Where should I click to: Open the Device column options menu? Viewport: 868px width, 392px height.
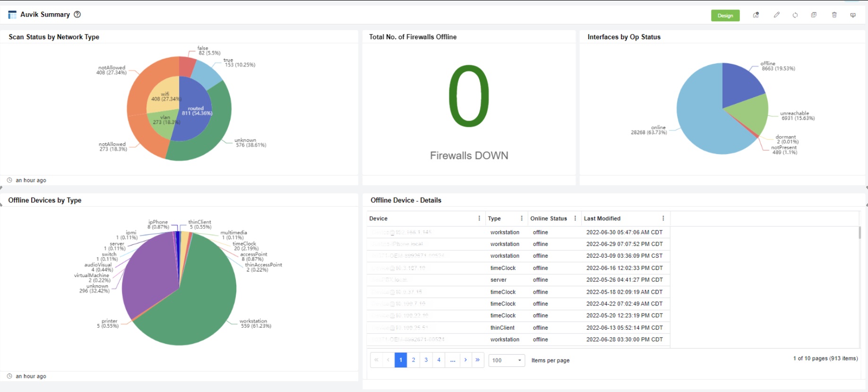pyautogui.click(x=479, y=218)
